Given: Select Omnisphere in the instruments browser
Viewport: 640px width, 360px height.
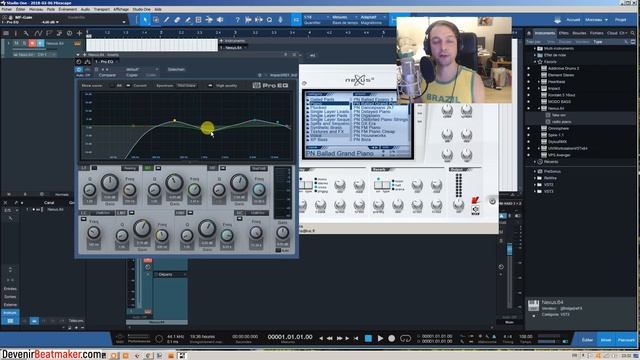Looking at the screenshot, I should coord(559,128).
